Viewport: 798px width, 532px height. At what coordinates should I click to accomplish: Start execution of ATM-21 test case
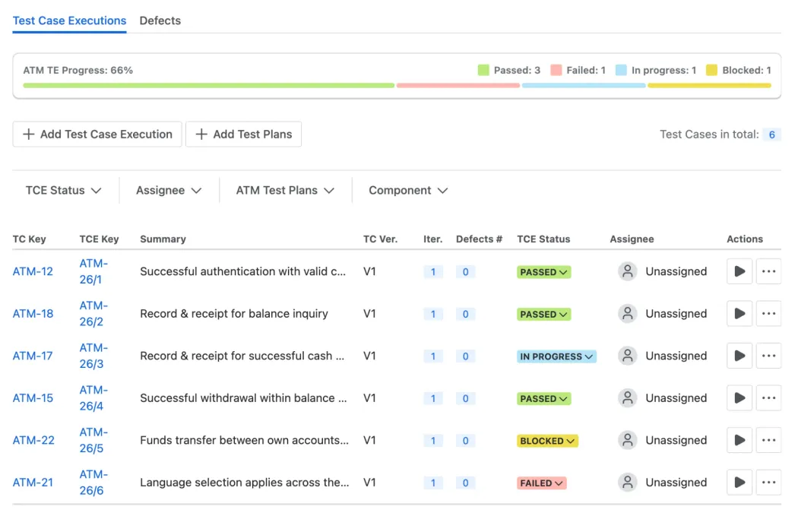(739, 483)
